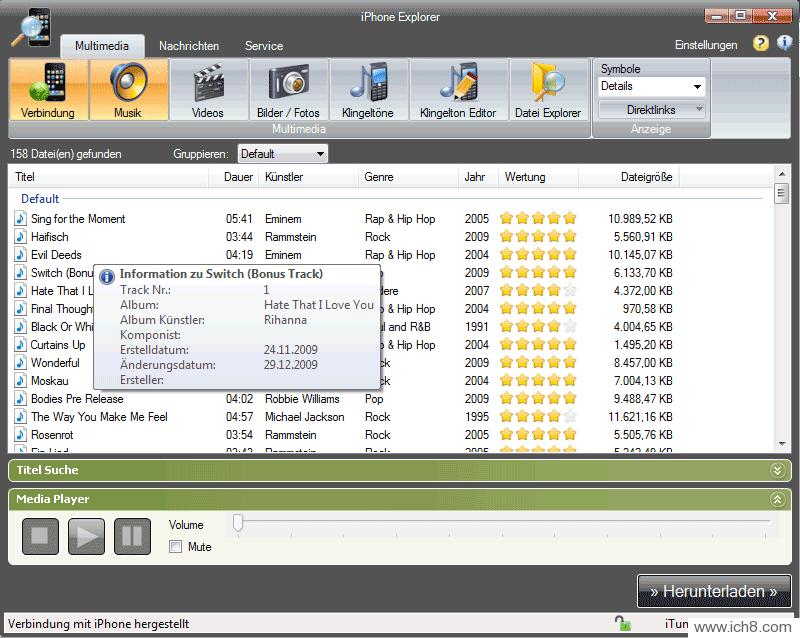Pause playback in Media Player
The image size is (800, 638).
click(x=132, y=536)
